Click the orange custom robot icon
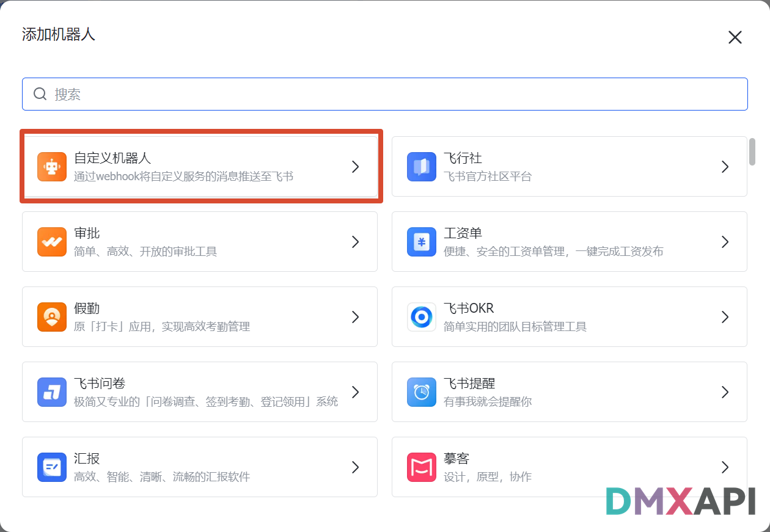Screen dimensions: 770x532 52,167
